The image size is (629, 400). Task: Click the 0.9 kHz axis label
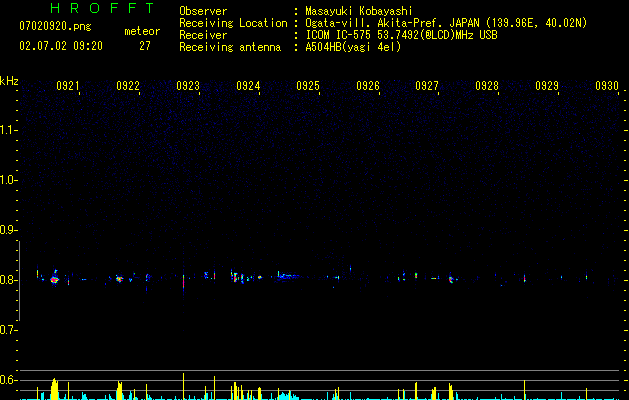coord(6,230)
